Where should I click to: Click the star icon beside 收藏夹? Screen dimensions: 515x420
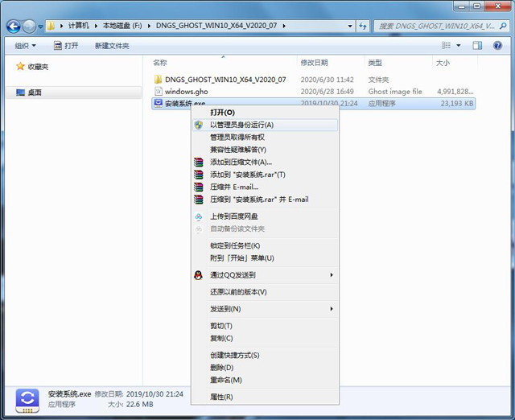(20, 66)
